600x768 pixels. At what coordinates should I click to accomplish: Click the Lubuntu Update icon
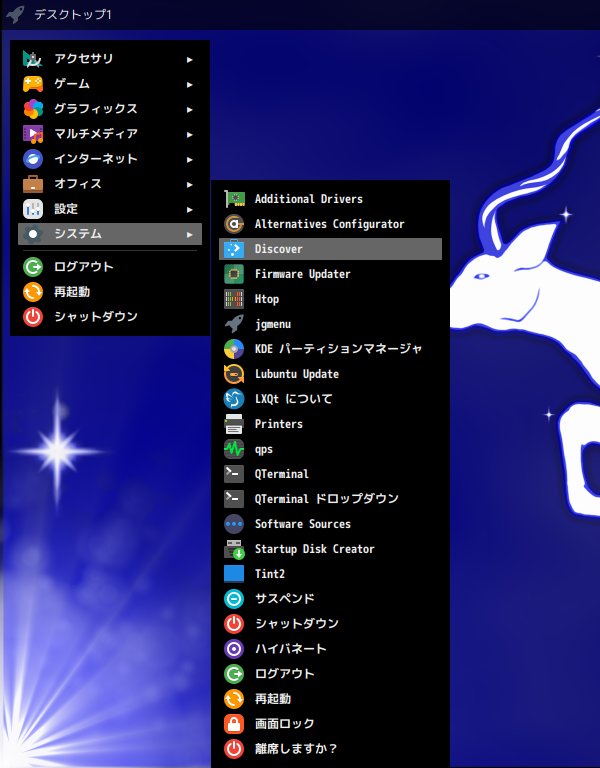click(x=234, y=374)
